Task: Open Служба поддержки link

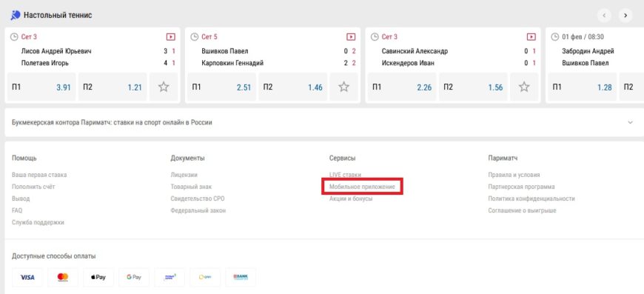Action: coord(38,223)
